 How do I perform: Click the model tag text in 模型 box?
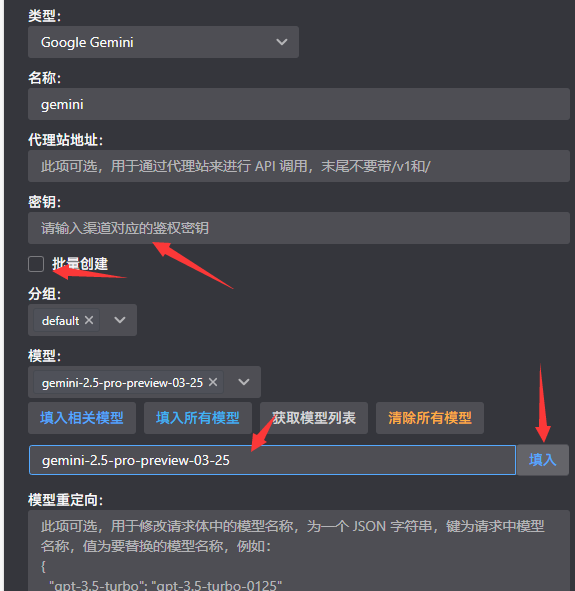(x=122, y=383)
